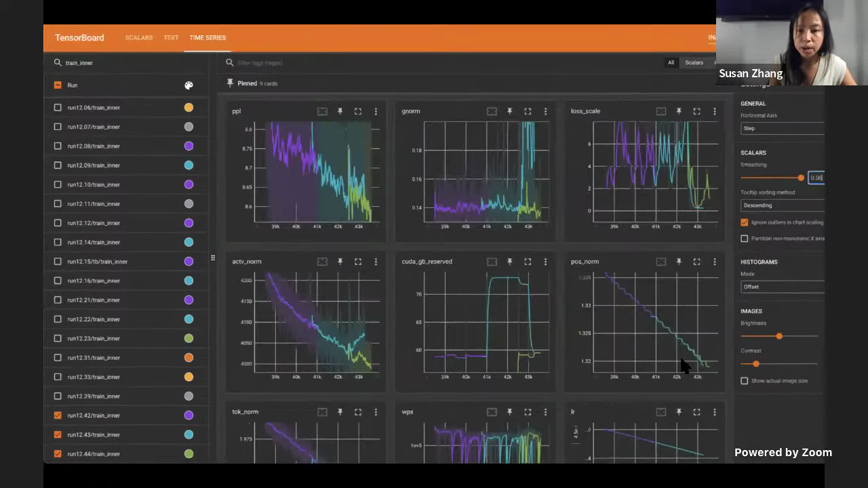Click the sidebar resize handle
This screenshot has width=868, height=488.
click(x=213, y=258)
